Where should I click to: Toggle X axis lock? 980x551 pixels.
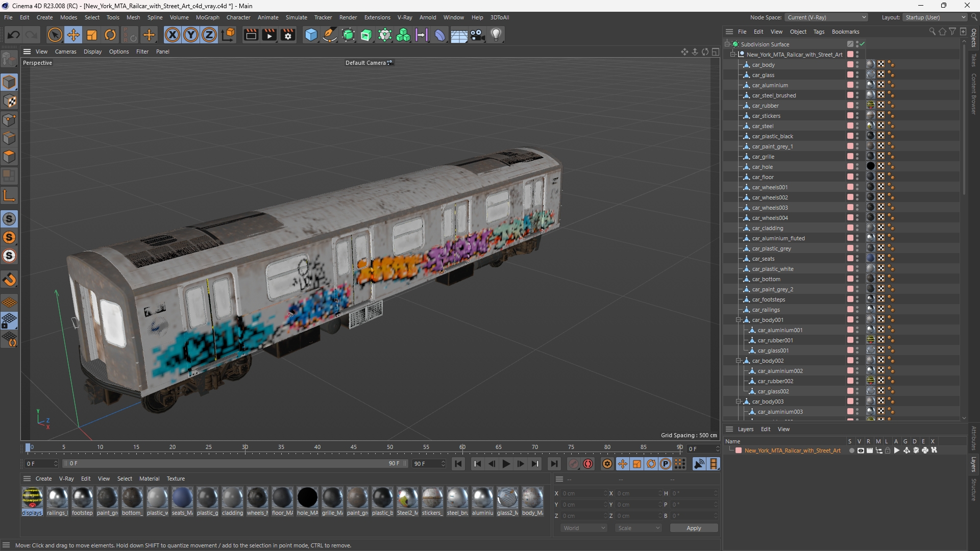tap(173, 35)
